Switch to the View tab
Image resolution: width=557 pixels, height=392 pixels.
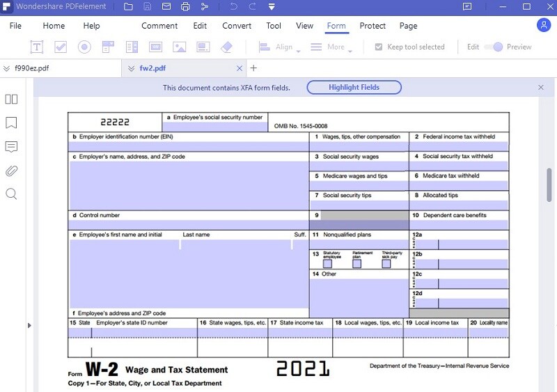pyautogui.click(x=304, y=26)
